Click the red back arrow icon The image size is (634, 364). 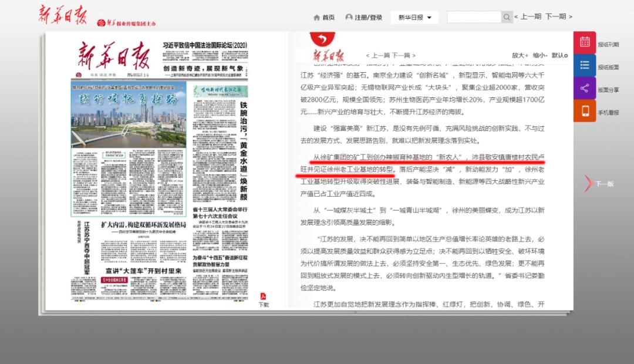pos(322,38)
